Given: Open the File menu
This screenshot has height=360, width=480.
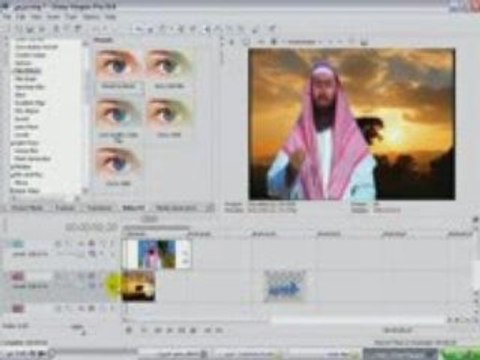Looking at the screenshot, I should 7,16.
